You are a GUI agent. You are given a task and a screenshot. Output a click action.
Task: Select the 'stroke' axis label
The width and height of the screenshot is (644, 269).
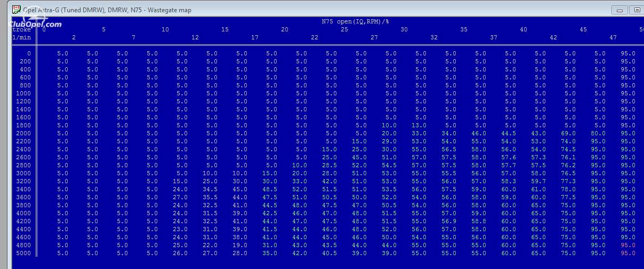[22, 30]
